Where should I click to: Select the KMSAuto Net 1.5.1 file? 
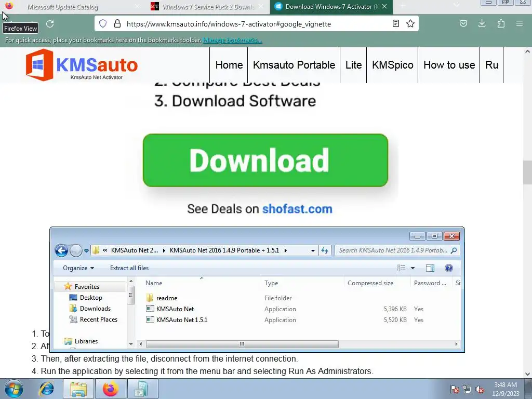(182, 320)
